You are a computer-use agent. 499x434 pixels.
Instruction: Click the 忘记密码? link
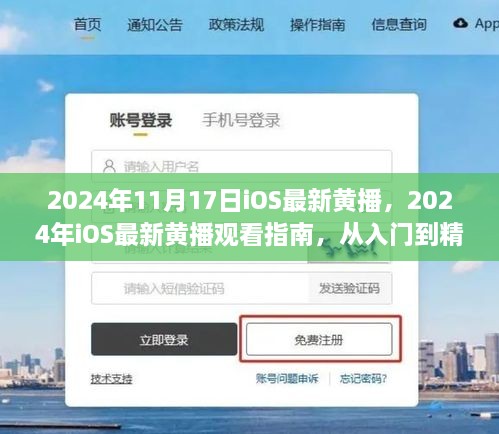(363, 379)
